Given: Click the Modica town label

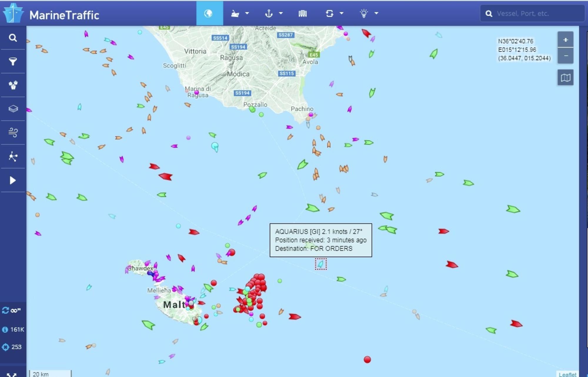Looking at the screenshot, I should (238, 74).
